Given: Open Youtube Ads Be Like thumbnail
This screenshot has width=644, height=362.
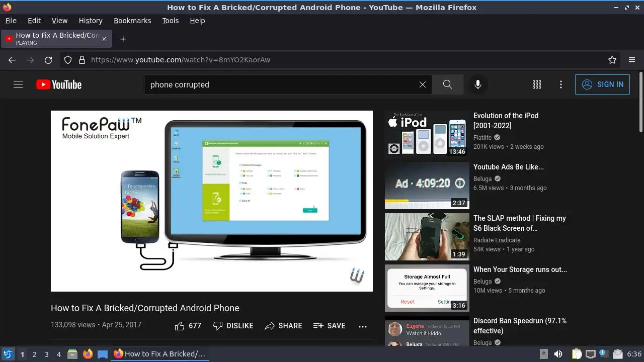Looking at the screenshot, I should point(427,186).
